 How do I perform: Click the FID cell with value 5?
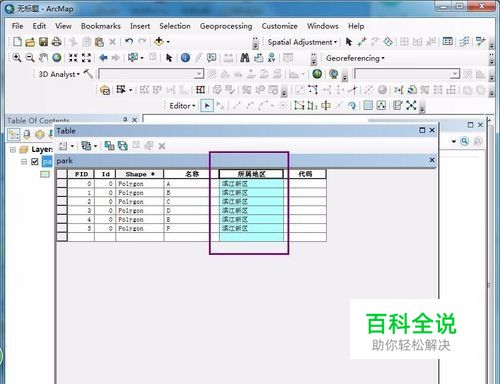[x=81, y=228]
